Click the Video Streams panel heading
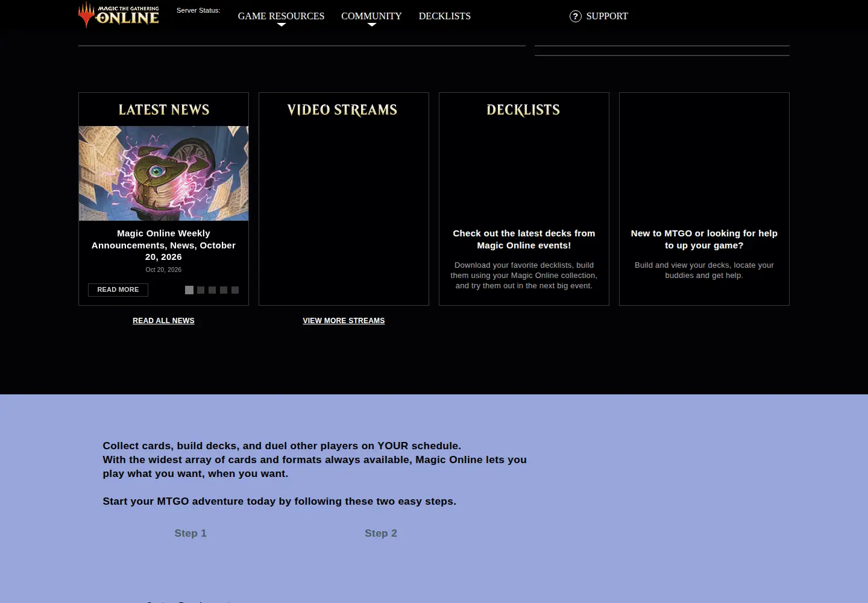The image size is (868, 603). click(342, 110)
